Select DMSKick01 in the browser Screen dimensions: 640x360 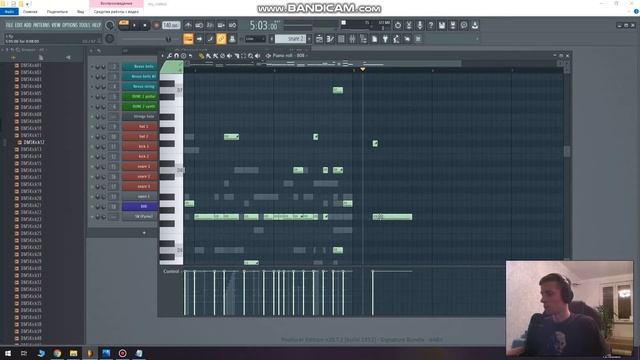31,65
